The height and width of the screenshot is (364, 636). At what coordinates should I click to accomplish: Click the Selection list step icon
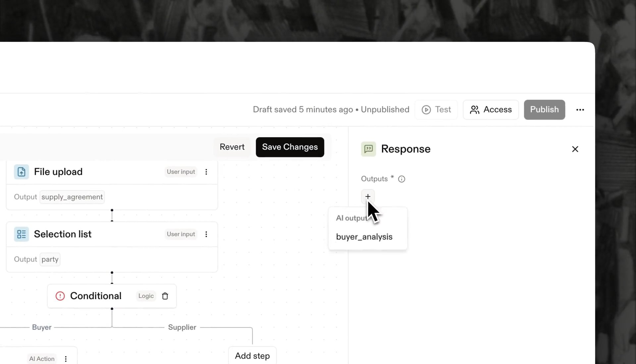tap(21, 234)
